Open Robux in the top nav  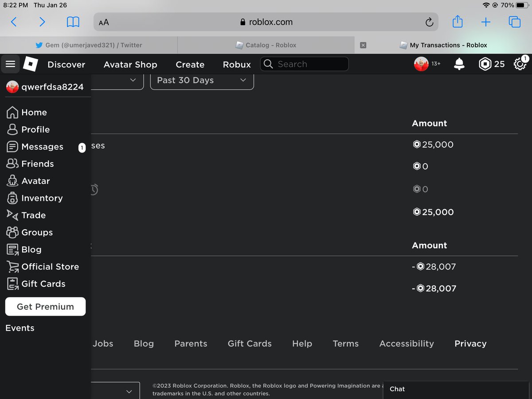click(x=237, y=64)
